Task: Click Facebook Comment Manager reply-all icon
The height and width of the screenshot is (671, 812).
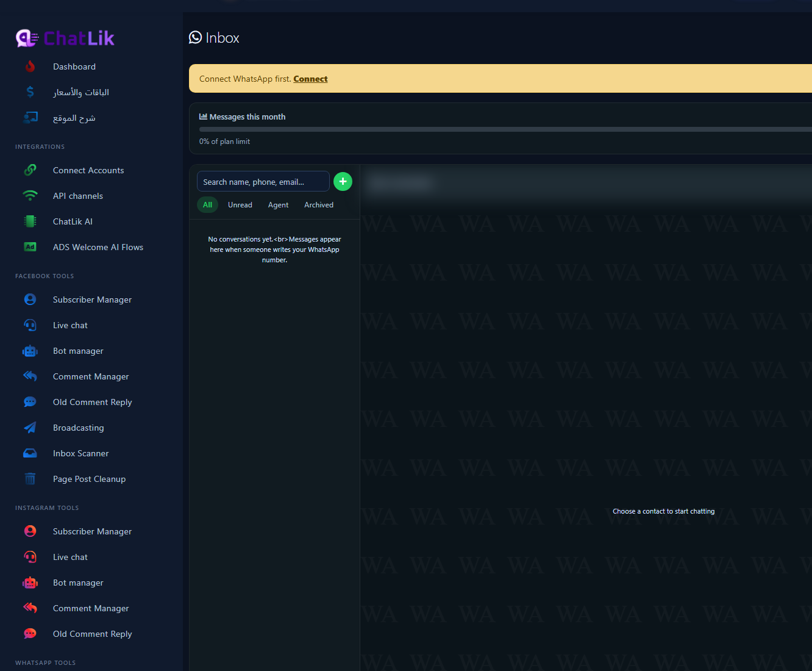Action: (x=30, y=376)
